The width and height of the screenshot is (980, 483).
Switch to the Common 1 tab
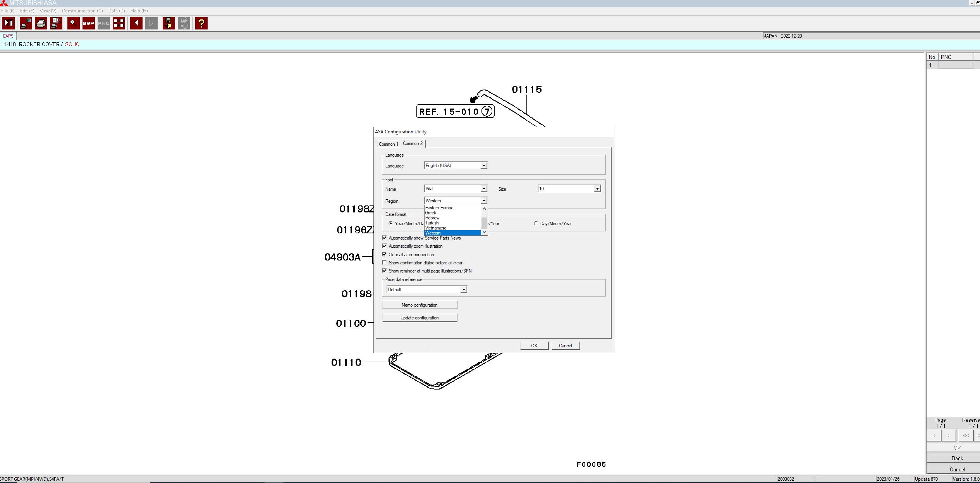(x=389, y=144)
